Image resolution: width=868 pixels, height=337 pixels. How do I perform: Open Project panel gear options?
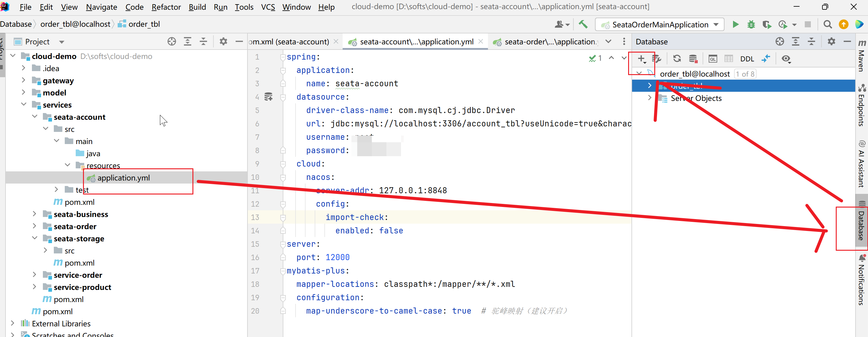coord(223,41)
